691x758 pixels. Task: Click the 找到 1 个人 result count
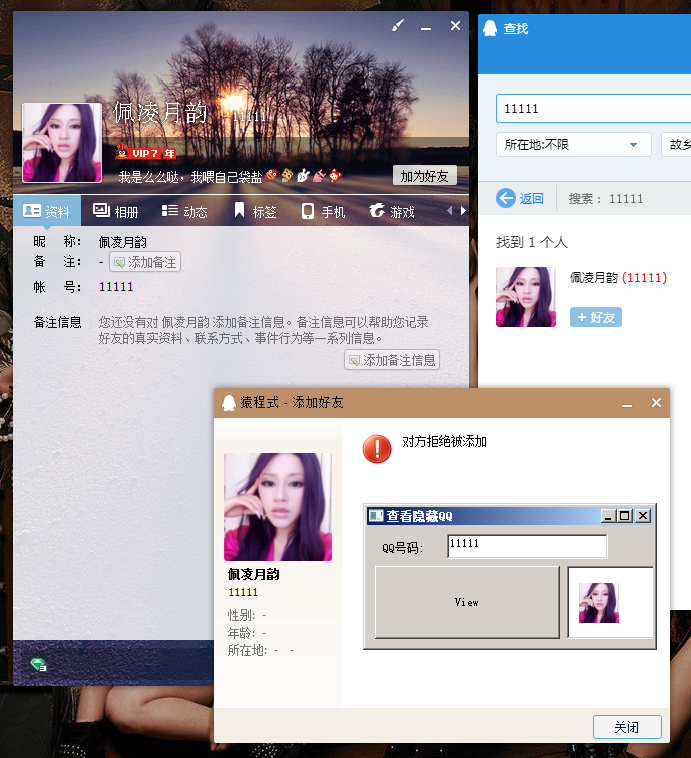point(531,242)
